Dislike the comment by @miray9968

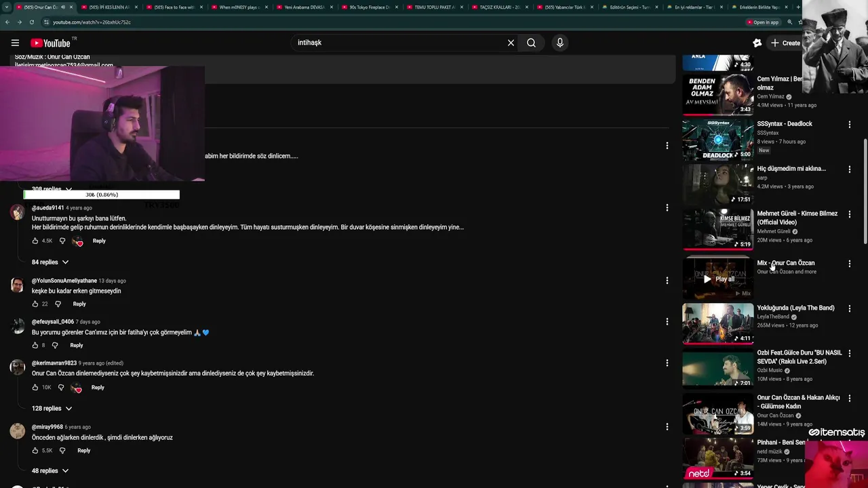[62, 450]
